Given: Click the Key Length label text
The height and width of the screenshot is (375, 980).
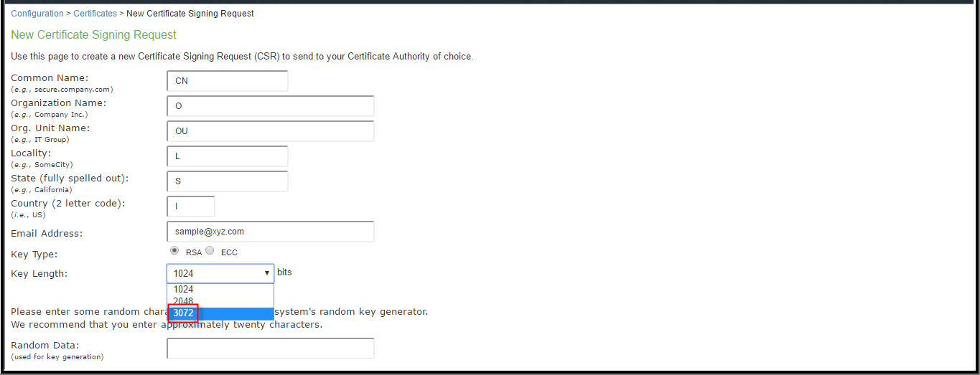Looking at the screenshot, I should pyautogui.click(x=39, y=273).
